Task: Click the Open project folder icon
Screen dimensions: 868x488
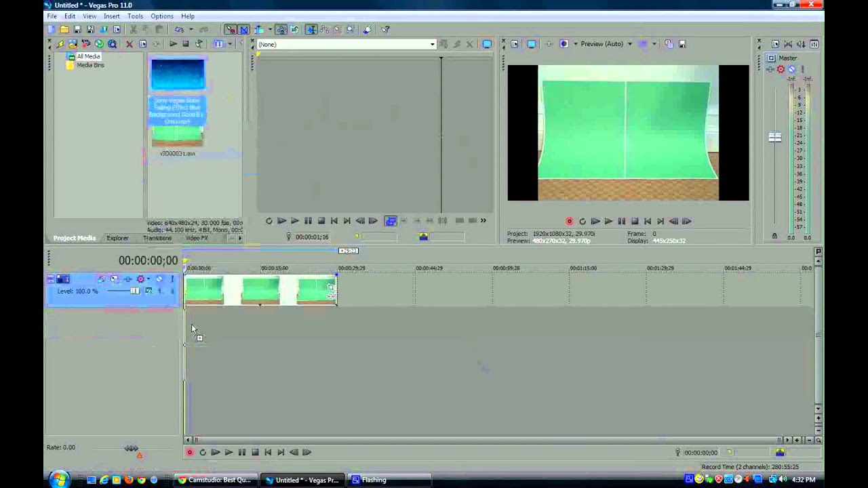Action: click(64, 29)
